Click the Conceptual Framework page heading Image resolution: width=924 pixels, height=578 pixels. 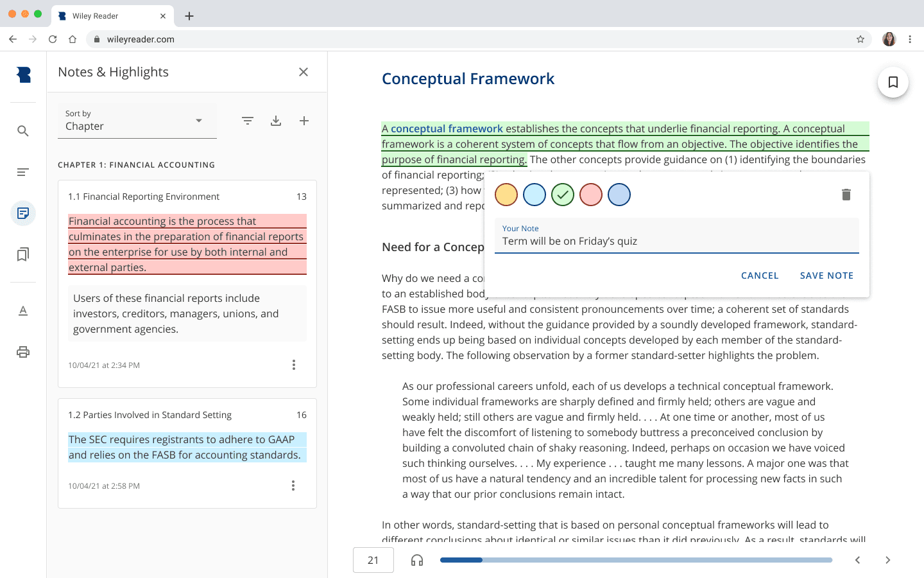[x=468, y=78]
